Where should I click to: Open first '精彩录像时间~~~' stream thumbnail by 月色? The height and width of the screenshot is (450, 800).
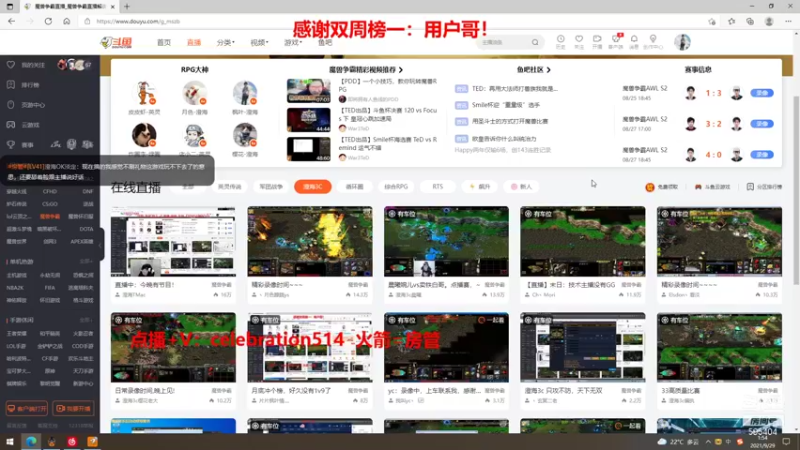[310, 241]
